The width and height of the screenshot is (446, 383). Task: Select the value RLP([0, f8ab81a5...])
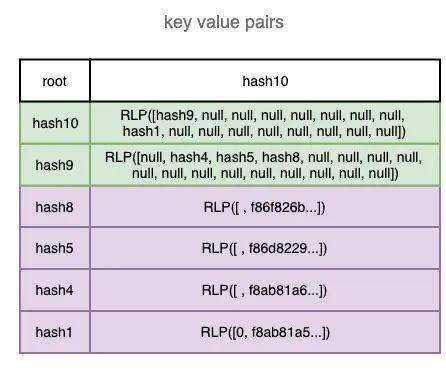point(265,332)
